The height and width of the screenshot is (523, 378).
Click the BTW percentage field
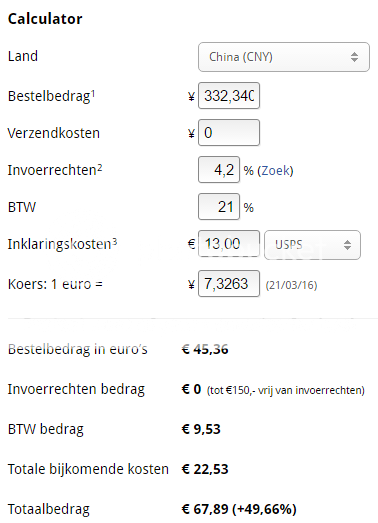(x=219, y=206)
